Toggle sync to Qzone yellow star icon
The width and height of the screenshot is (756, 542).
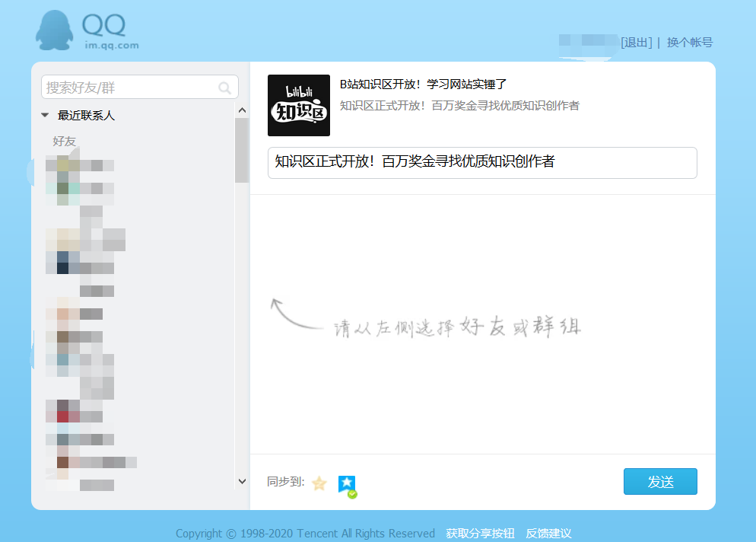[319, 483]
